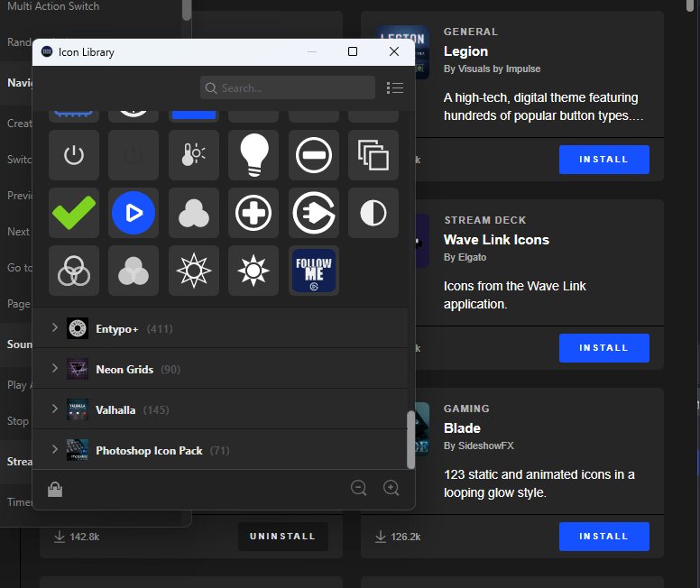
Task: Select the Next action in sidebar
Action: pyautogui.click(x=18, y=232)
